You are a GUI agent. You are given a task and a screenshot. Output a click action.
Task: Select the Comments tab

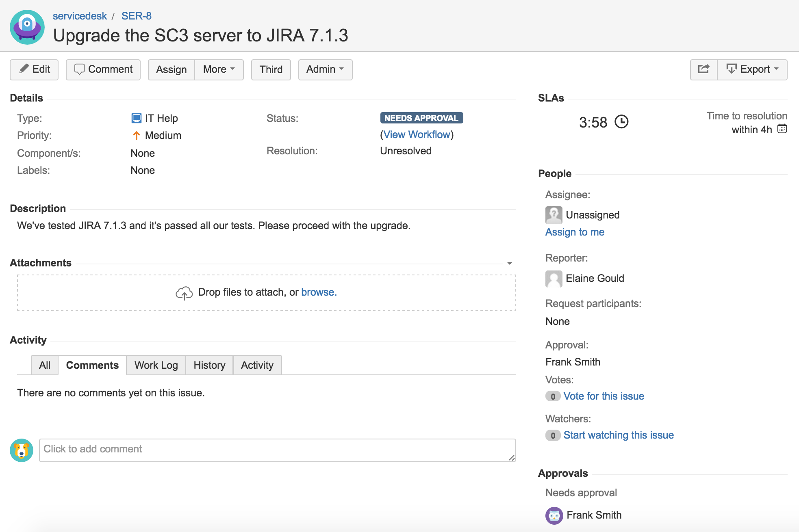click(92, 365)
